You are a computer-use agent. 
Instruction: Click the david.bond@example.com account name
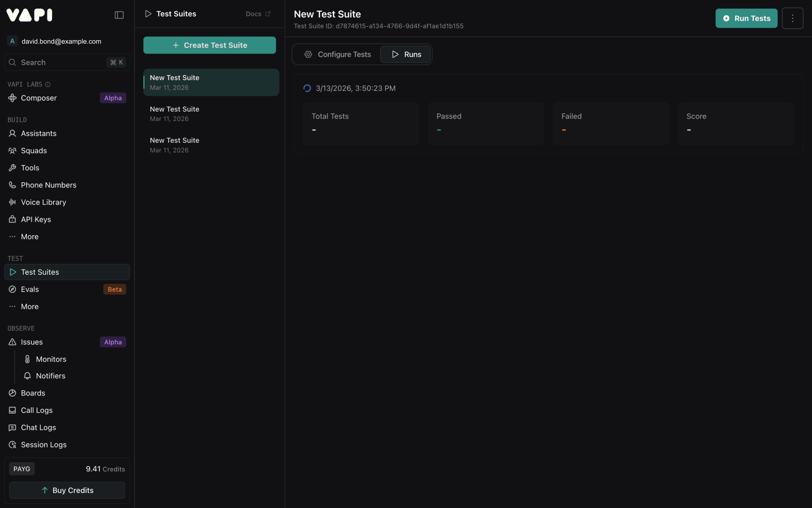pyautogui.click(x=61, y=41)
